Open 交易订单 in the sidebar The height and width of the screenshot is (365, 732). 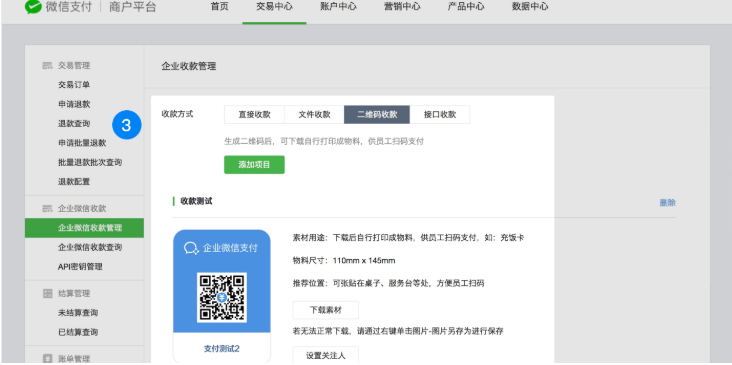click(x=74, y=84)
